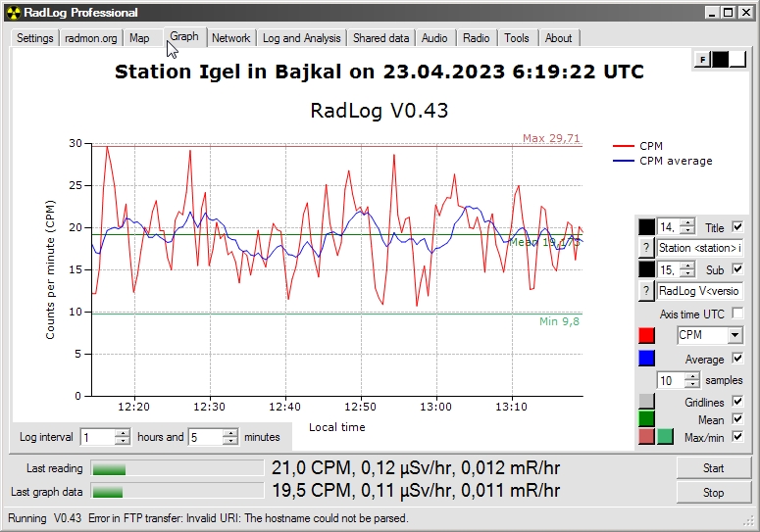Open the red CPM line color picker
Image resolution: width=760 pixels, height=532 pixels.
646,335
